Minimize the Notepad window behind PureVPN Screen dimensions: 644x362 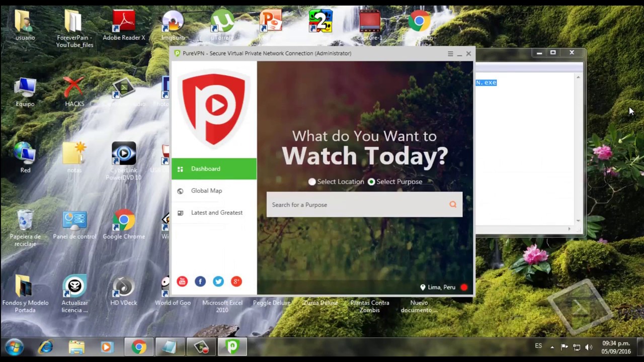tap(539, 52)
